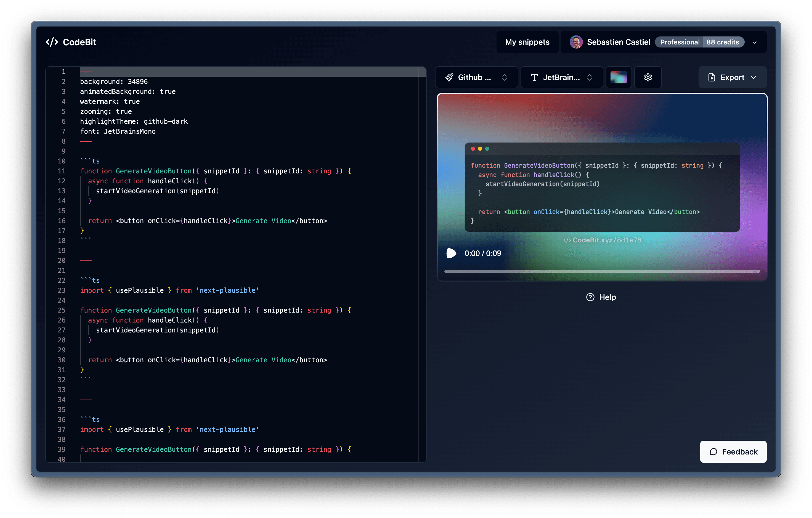Open settings with the gear icon

[648, 77]
